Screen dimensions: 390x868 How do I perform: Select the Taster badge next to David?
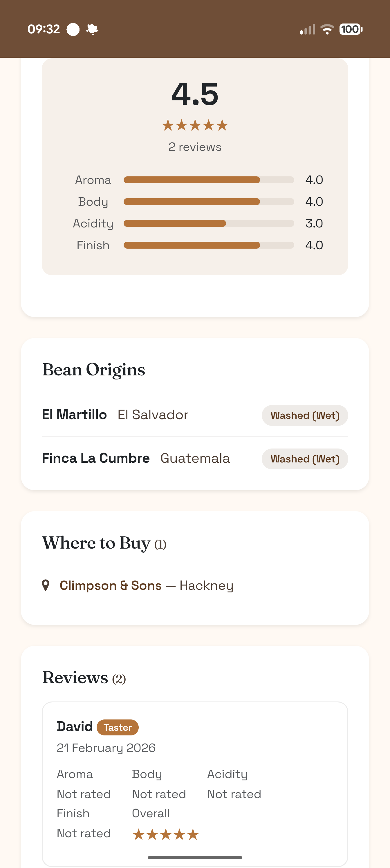tap(117, 727)
